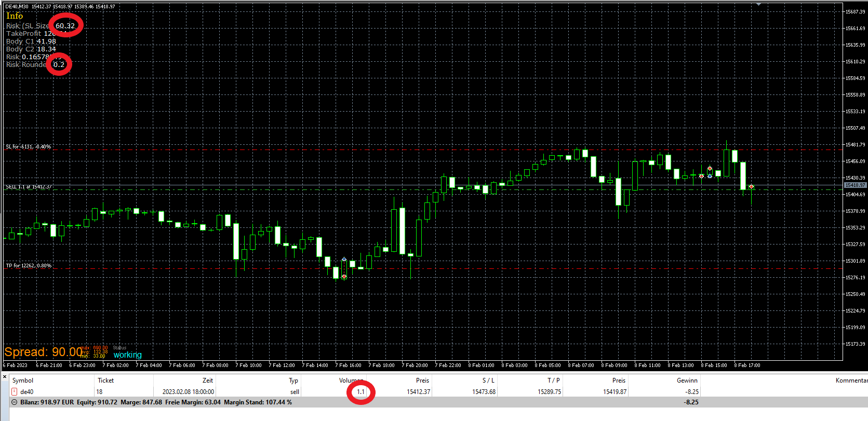
Task: Click the 1.1 volume cell
Action: pos(360,392)
